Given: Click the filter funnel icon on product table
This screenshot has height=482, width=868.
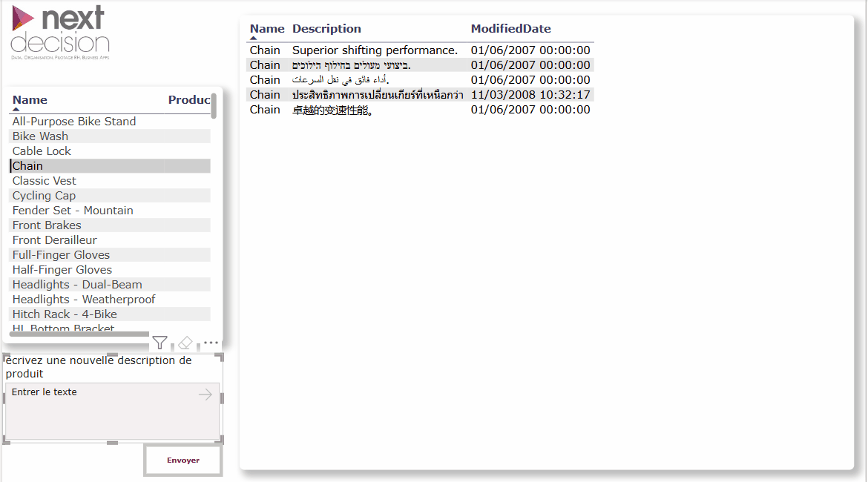Looking at the screenshot, I should coord(160,343).
